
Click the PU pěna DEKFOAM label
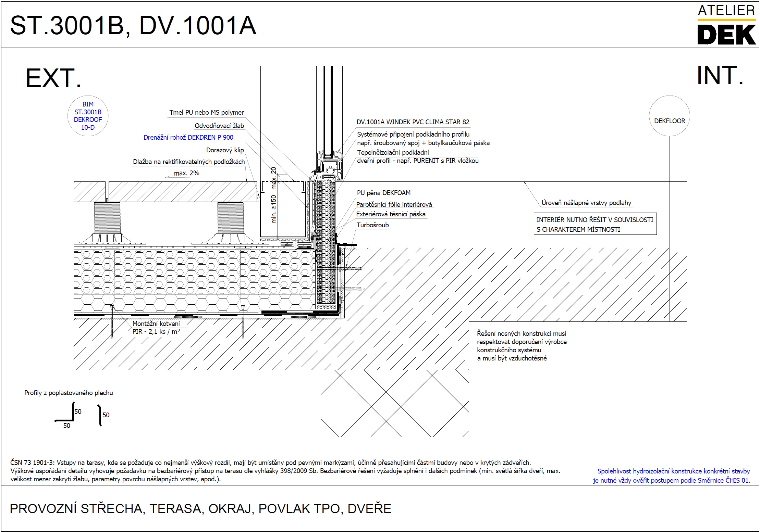(383, 193)
